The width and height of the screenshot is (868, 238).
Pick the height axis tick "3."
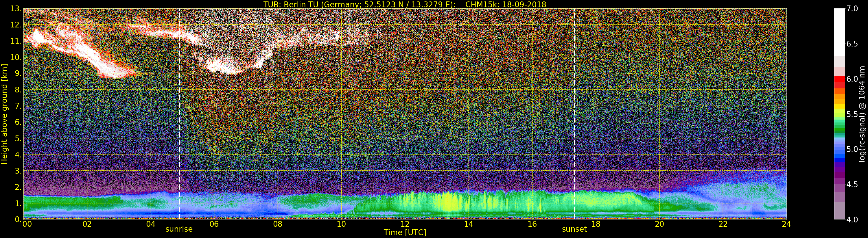(18, 171)
